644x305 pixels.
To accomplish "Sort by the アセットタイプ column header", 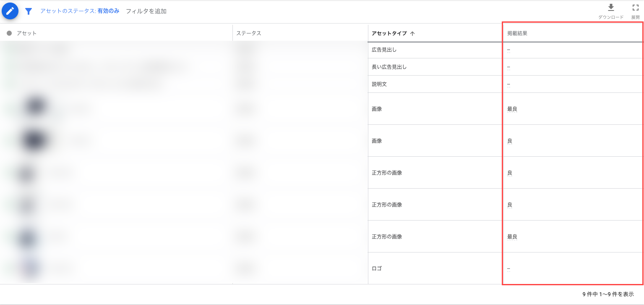I will coord(389,33).
